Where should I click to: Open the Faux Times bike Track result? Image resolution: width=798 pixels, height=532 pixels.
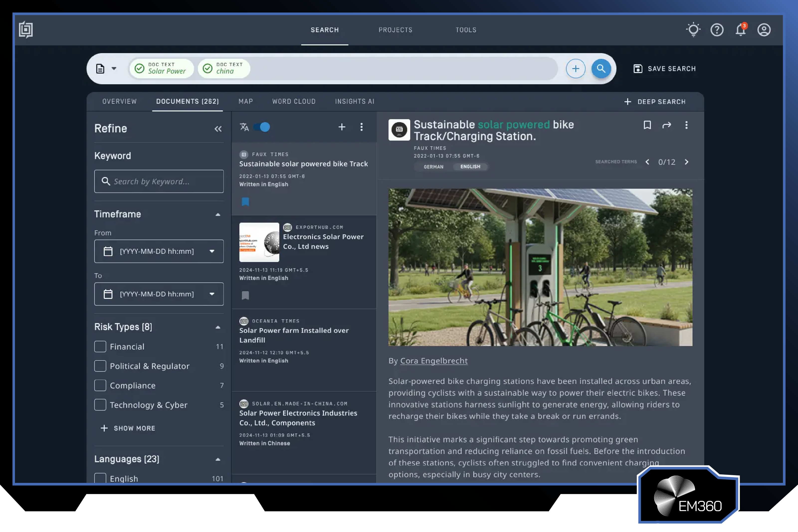click(304, 179)
